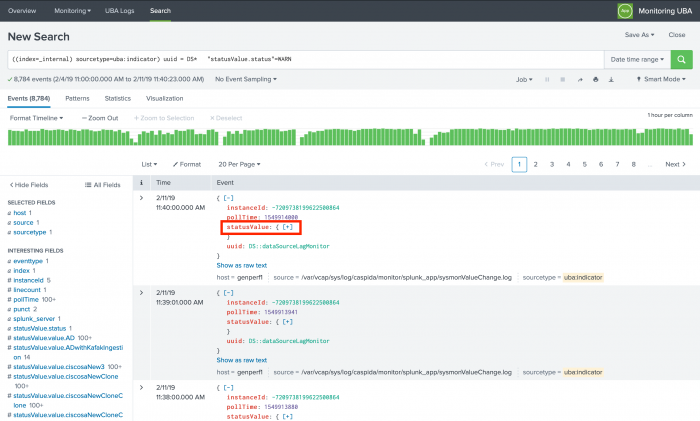This screenshot has width=700, height=421.
Task: Open Save As dropdown
Action: click(x=639, y=35)
